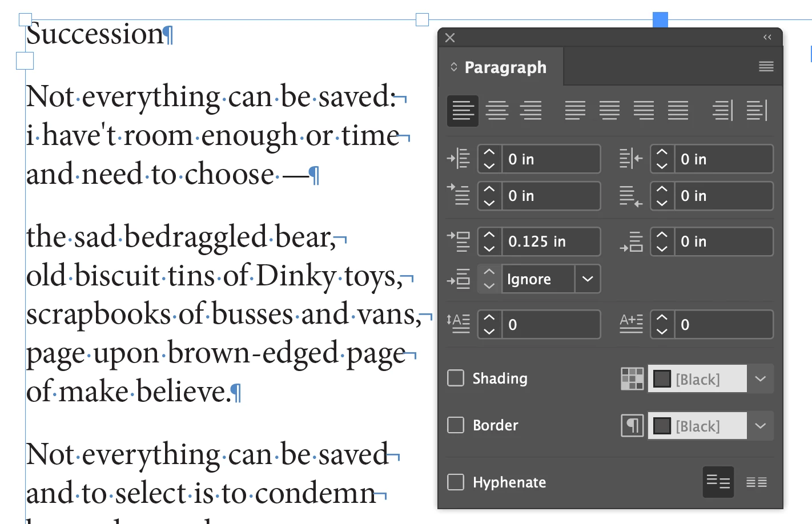Click the Drop Cap Lines 0 field

coord(551,324)
